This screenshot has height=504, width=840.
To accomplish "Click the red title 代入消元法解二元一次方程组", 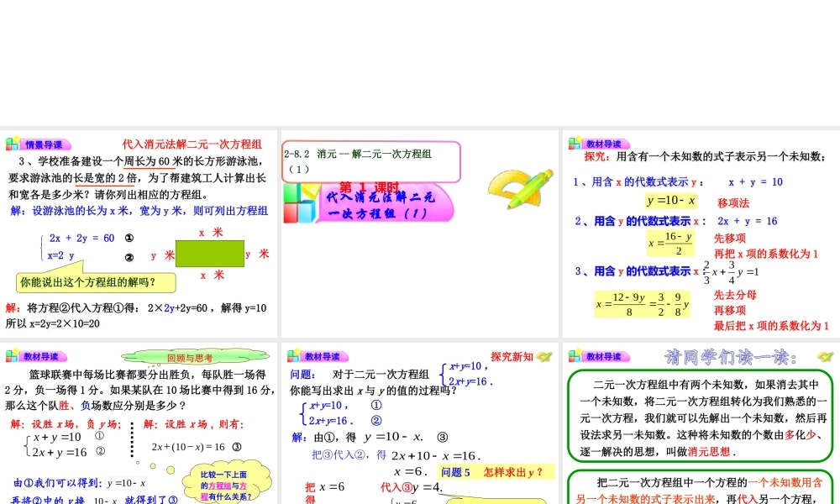I will (x=192, y=144).
